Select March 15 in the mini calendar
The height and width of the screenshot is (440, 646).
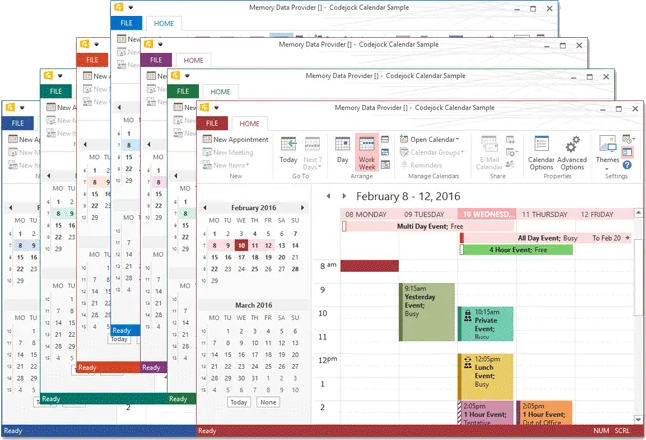coord(228,354)
